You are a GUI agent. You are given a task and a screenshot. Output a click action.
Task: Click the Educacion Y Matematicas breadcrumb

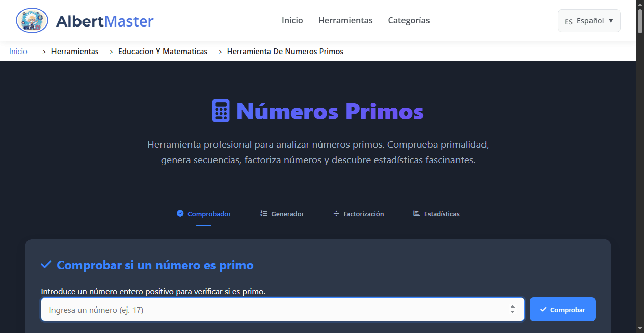pos(163,51)
